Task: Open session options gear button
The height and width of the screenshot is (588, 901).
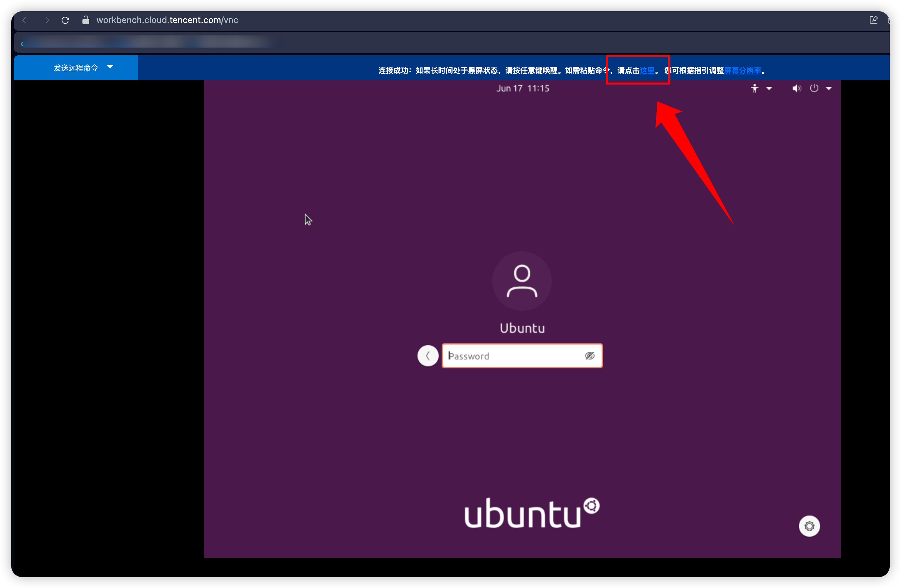Action: tap(809, 526)
